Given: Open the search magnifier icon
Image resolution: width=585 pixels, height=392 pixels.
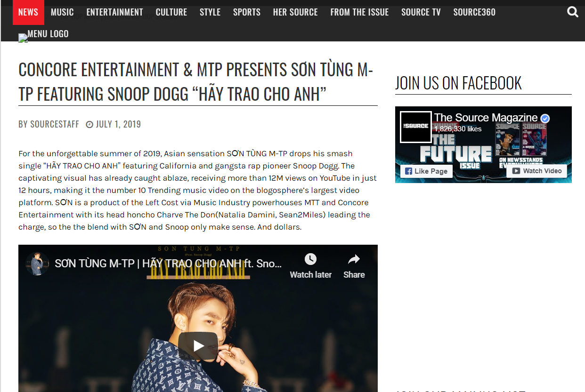Looking at the screenshot, I should 573,12.
